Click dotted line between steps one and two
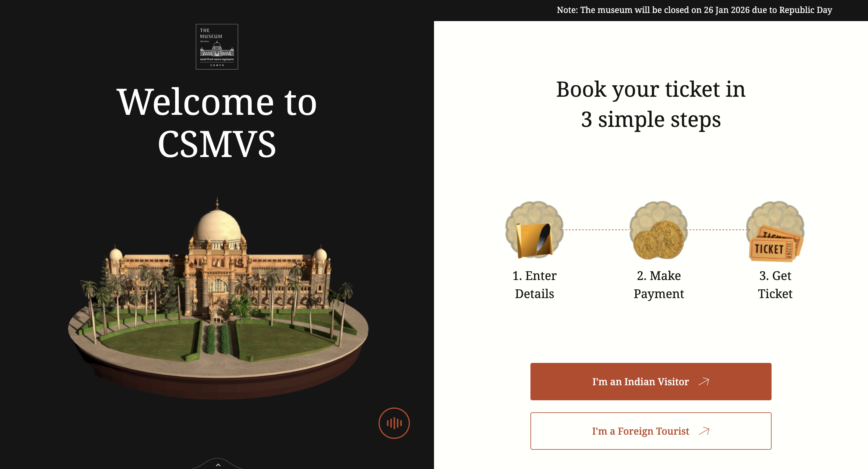Image resolution: width=868 pixels, height=469 pixels. click(x=596, y=230)
